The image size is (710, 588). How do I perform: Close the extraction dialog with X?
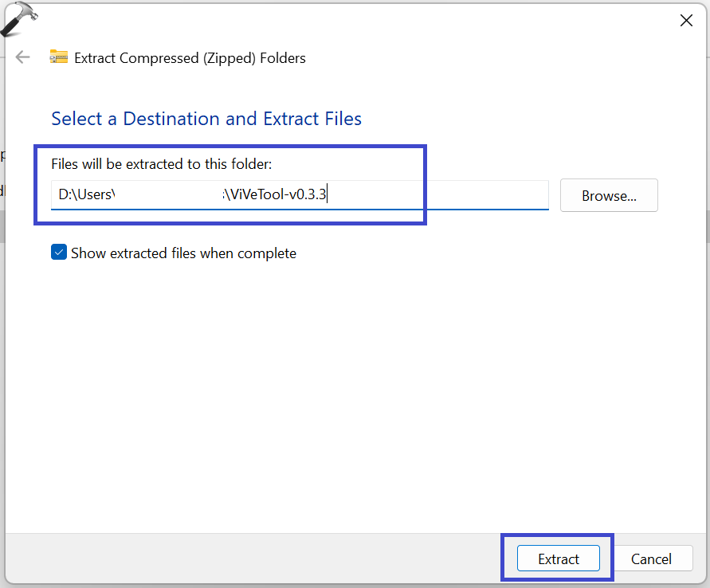[x=685, y=21]
